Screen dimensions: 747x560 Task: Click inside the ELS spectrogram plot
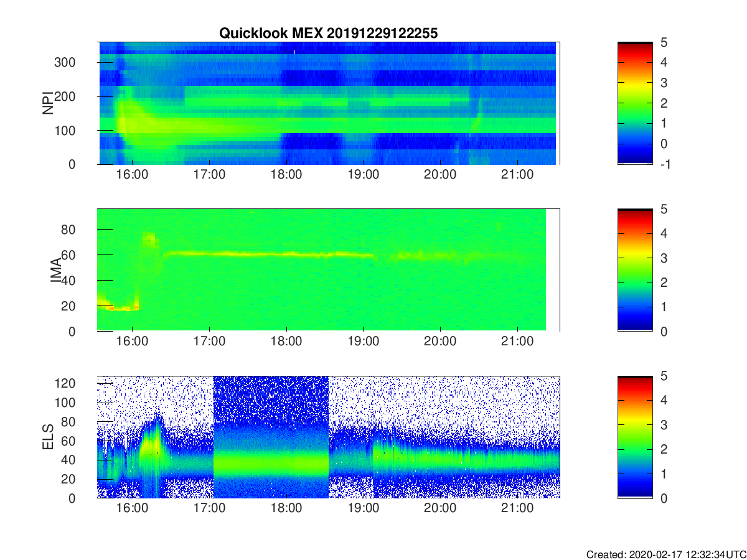click(x=328, y=437)
